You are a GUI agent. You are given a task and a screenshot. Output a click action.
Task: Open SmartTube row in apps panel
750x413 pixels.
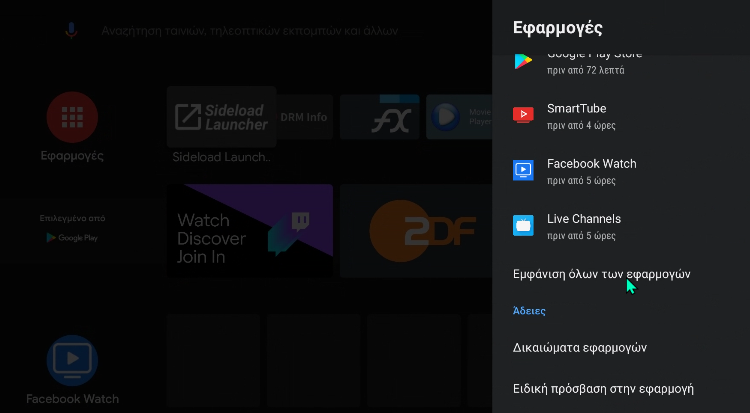(x=621, y=115)
